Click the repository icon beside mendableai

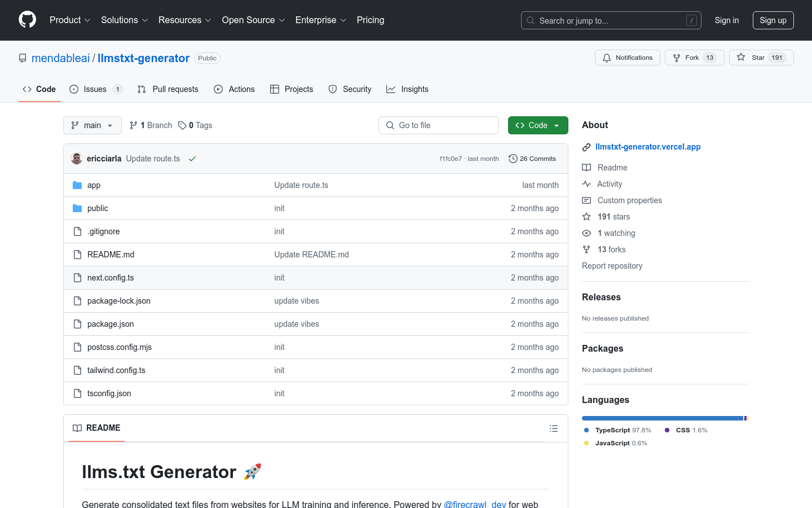coord(23,58)
